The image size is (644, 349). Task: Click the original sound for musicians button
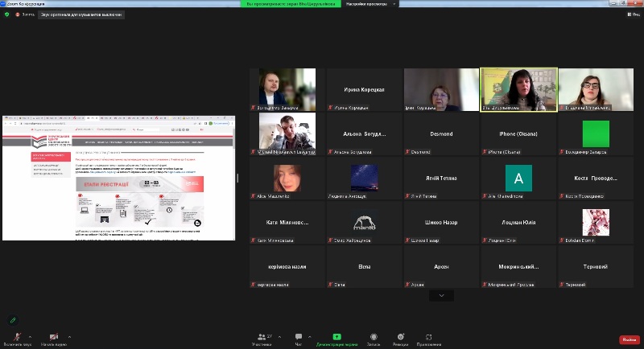81,14
